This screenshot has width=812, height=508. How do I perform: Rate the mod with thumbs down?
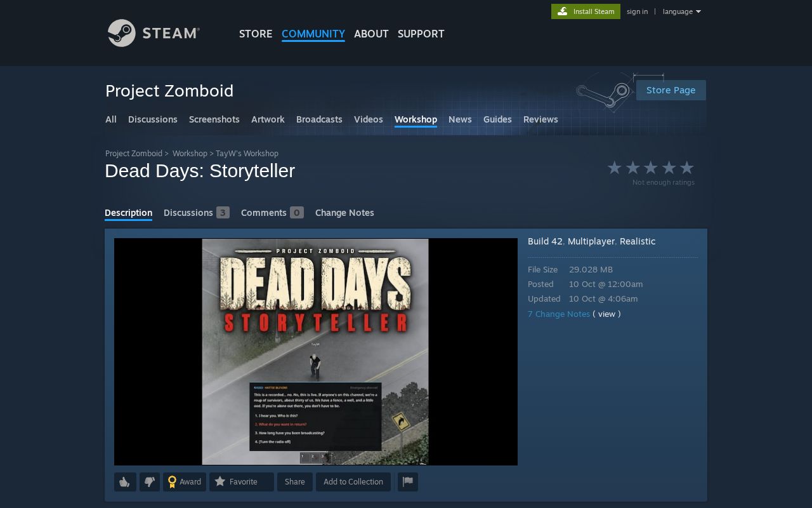(x=150, y=482)
